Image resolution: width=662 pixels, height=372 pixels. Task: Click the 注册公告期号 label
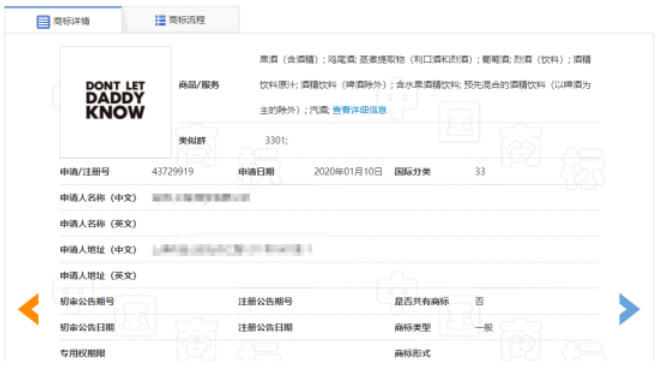[265, 301]
